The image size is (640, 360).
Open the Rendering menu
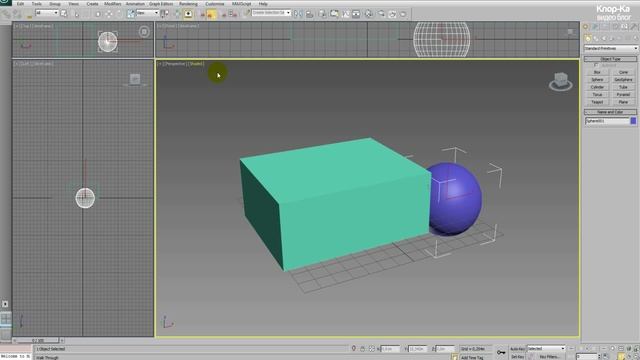pos(188,4)
